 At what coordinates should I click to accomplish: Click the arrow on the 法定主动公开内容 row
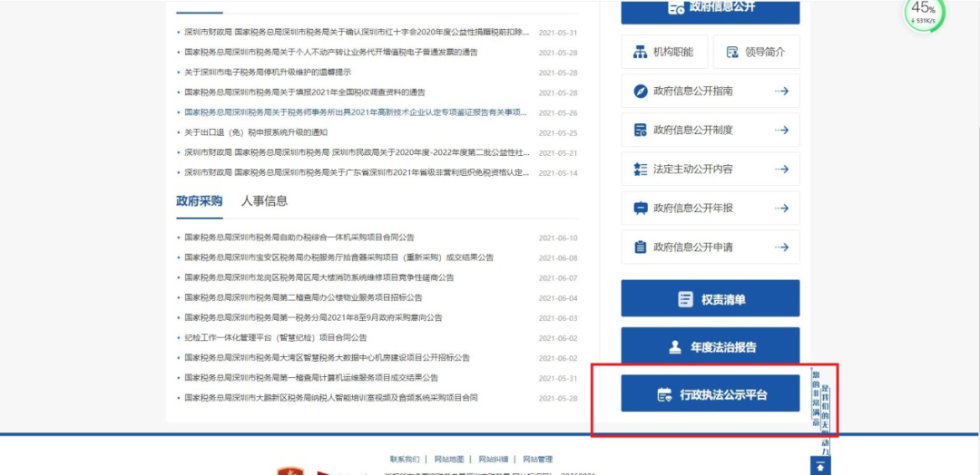(x=781, y=170)
